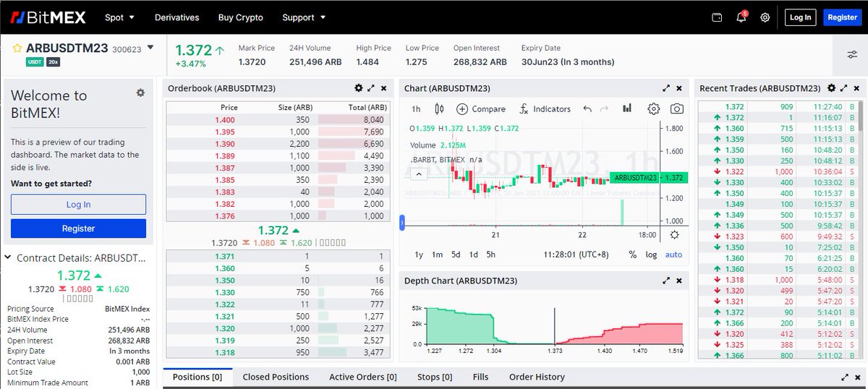Open the Spot dropdown menu
Screen dimensions: 868x389
coord(119,17)
